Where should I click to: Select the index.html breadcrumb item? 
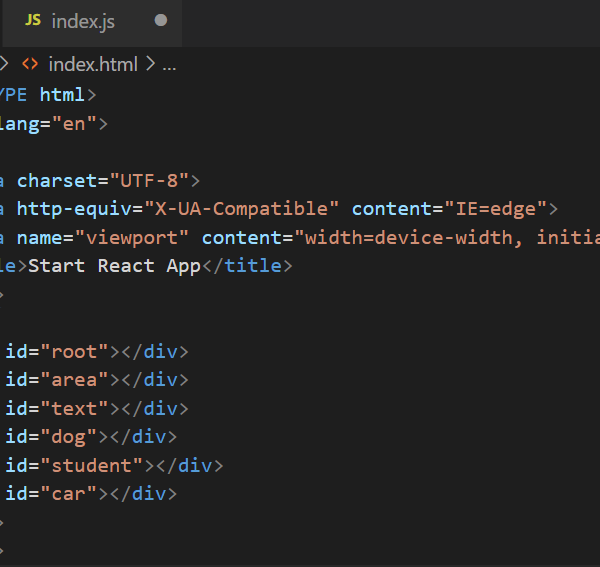pos(94,65)
